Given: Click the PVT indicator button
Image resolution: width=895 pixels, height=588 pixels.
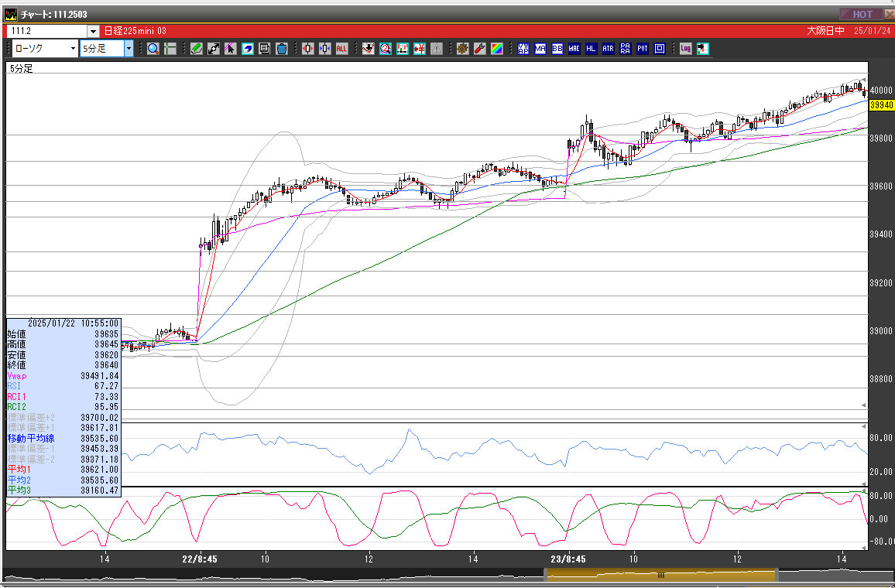Looking at the screenshot, I should click(x=643, y=49).
